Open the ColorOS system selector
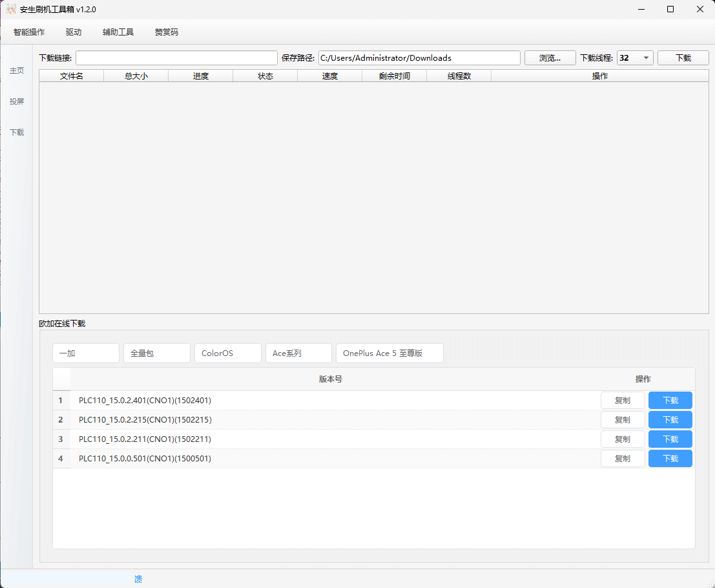715x588 pixels. click(x=228, y=353)
